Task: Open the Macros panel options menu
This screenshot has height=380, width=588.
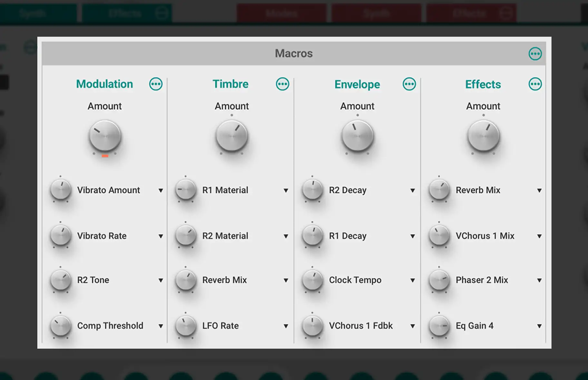Action: (x=535, y=54)
